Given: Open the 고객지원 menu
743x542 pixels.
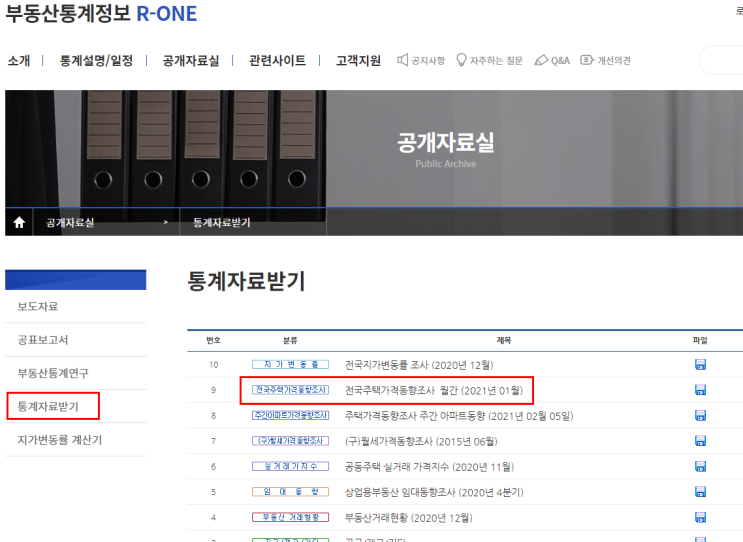Looking at the screenshot, I should tap(358, 61).
